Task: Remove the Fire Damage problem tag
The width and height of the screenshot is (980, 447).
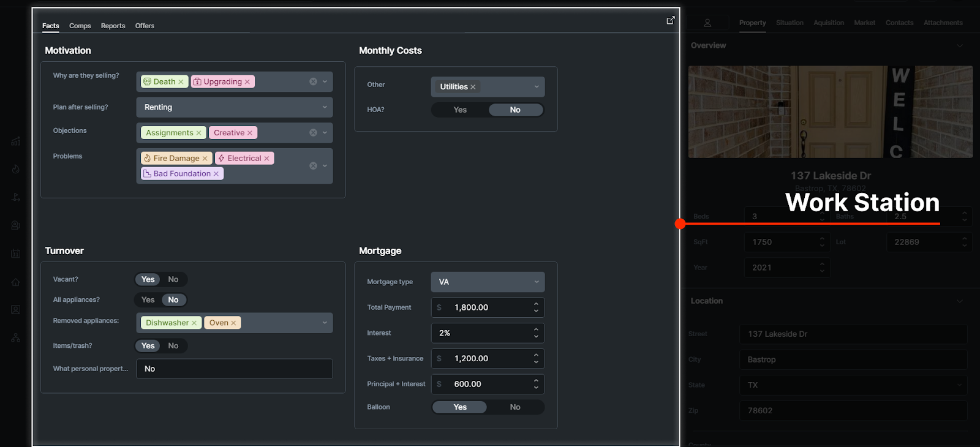Action: [x=205, y=159]
